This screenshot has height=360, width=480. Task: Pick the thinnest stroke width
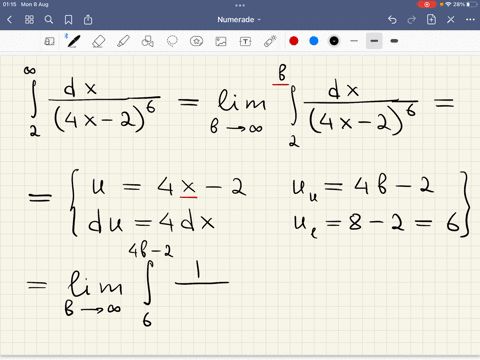pyautogui.click(x=354, y=41)
